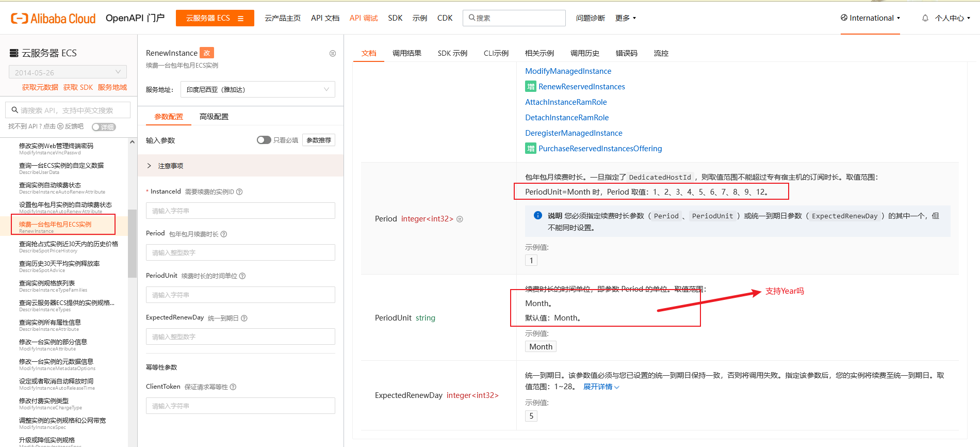Open the 个人中心 dropdown
Image resolution: width=980 pixels, height=447 pixels.
953,18
